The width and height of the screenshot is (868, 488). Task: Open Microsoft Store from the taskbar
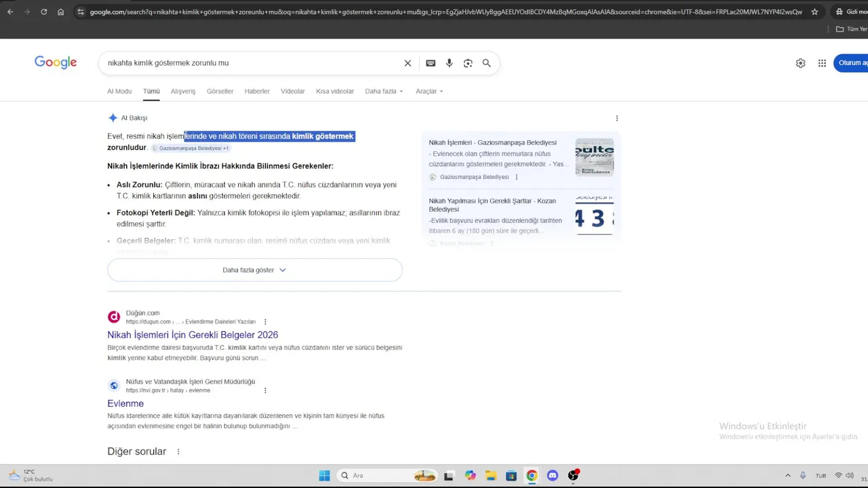point(511,476)
